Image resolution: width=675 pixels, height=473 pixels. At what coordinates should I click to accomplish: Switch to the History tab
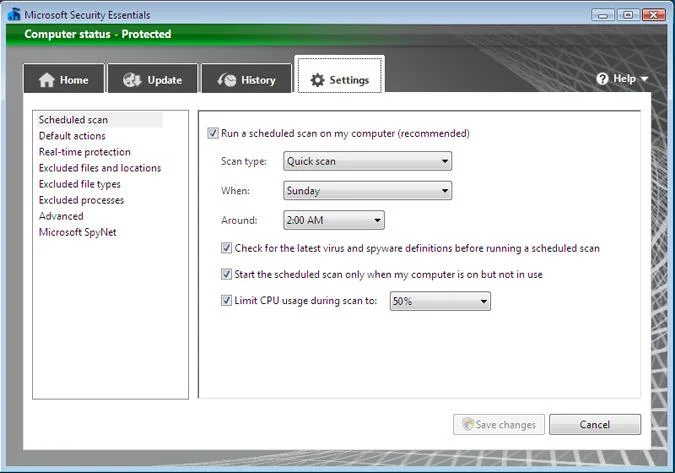click(246, 78)
